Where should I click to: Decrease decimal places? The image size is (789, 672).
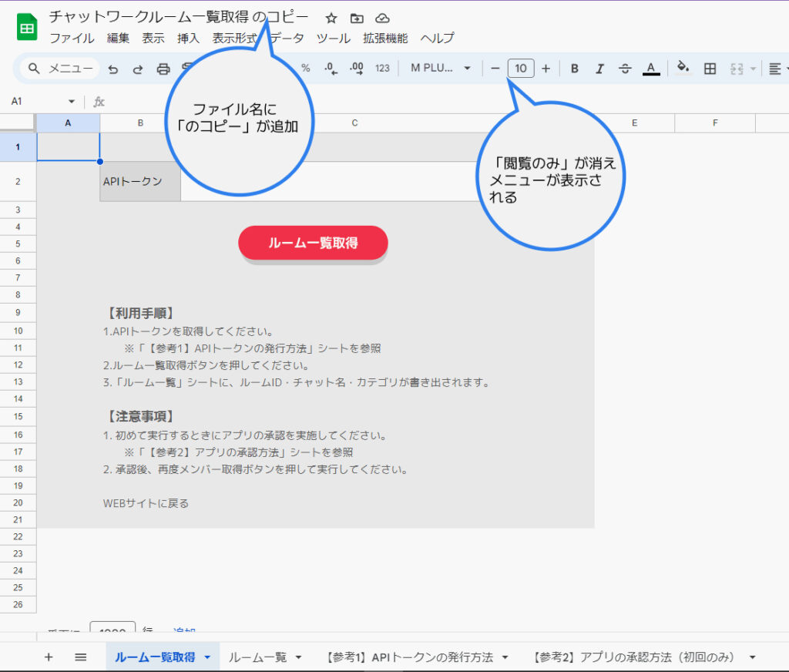pos(331,69)
